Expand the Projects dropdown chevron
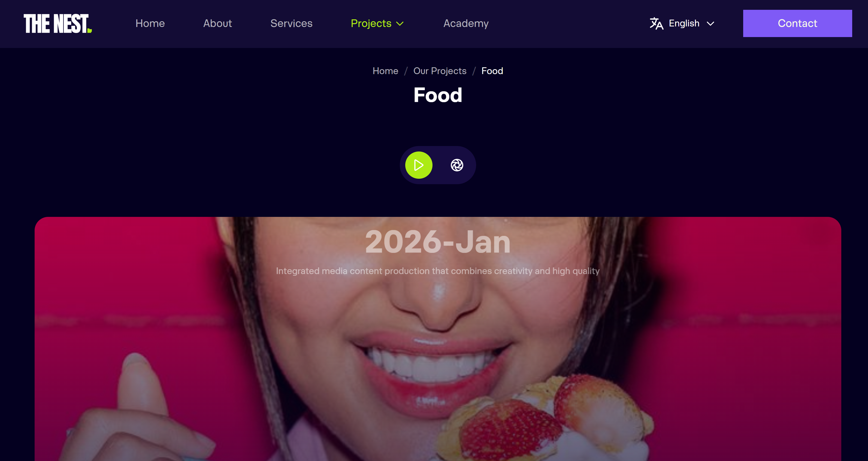The height and width of the screenshot is (461, 868). pyautogui.click(x=400, y=24)
